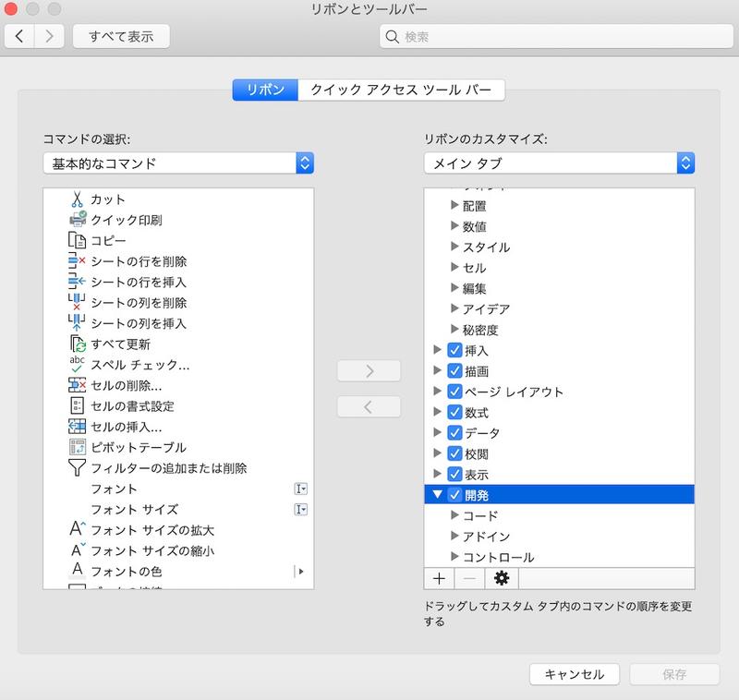Select the リボン tab

click(265, 90)
